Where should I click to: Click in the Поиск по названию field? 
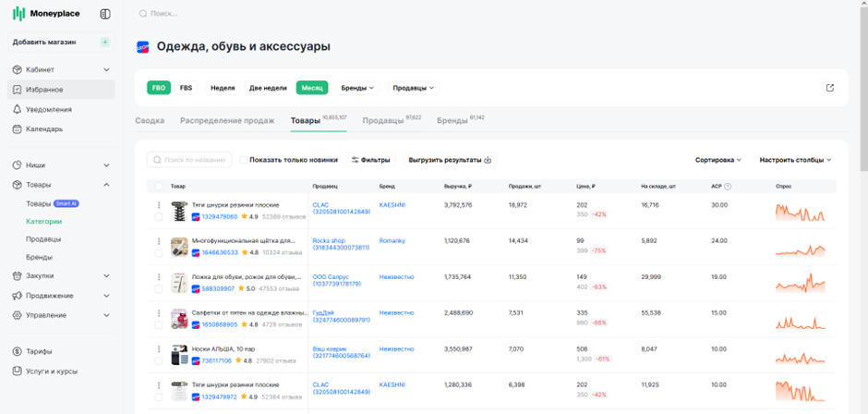pos(189,160)
